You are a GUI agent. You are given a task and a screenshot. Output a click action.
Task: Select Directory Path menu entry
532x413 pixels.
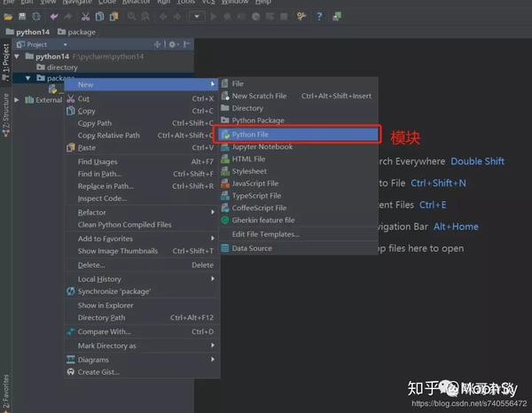tap(141, 317)
